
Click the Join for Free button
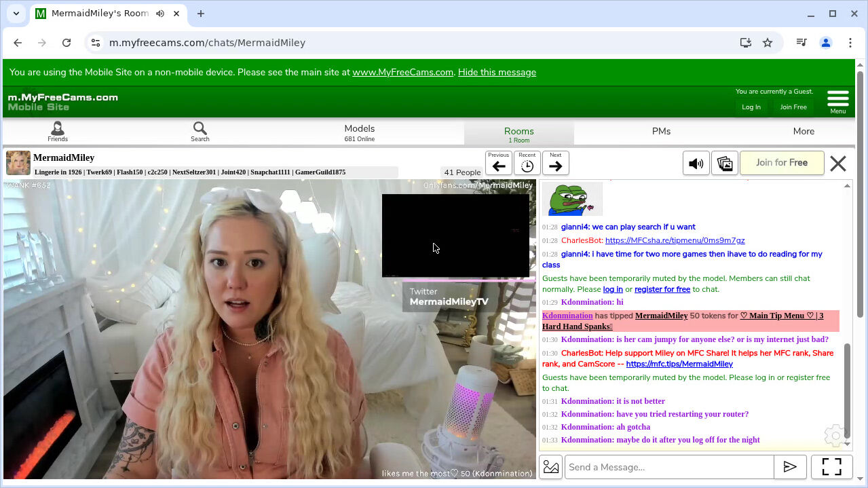point(781,163)
